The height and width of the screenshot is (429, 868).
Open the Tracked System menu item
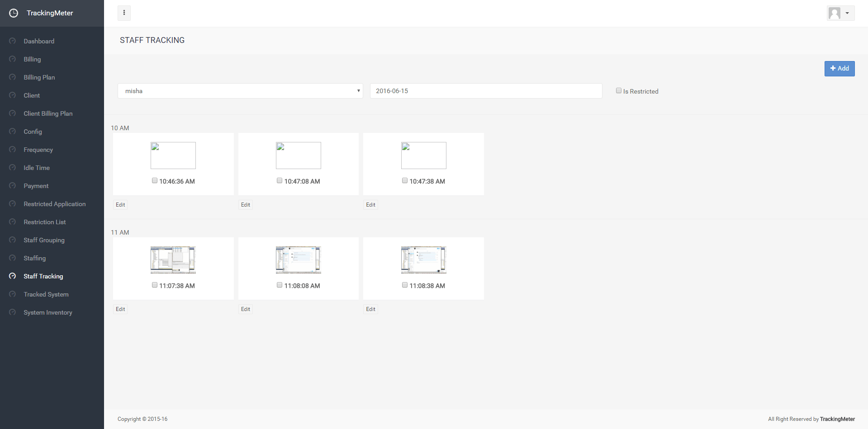(46, 294)
